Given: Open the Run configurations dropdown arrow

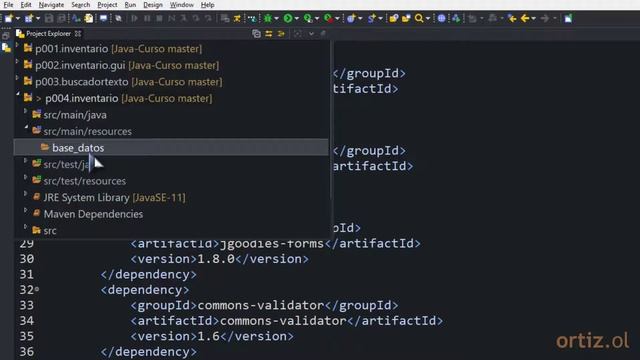Looking at the screenshot, I should click(x=297, y=18).
